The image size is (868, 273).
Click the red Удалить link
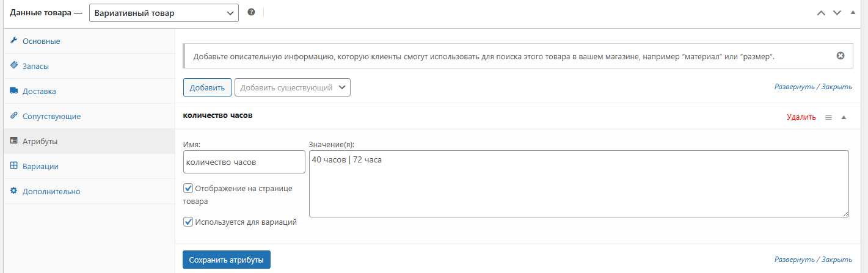click(801, 117)
